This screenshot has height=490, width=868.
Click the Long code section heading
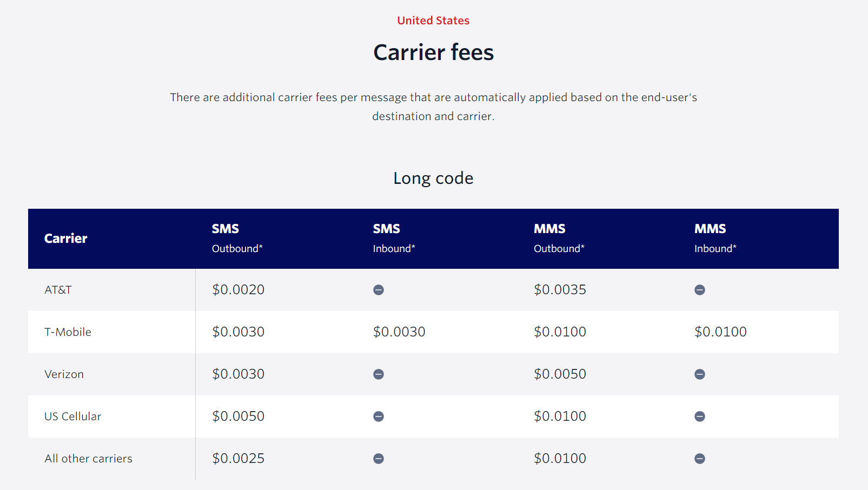[433, 178]
